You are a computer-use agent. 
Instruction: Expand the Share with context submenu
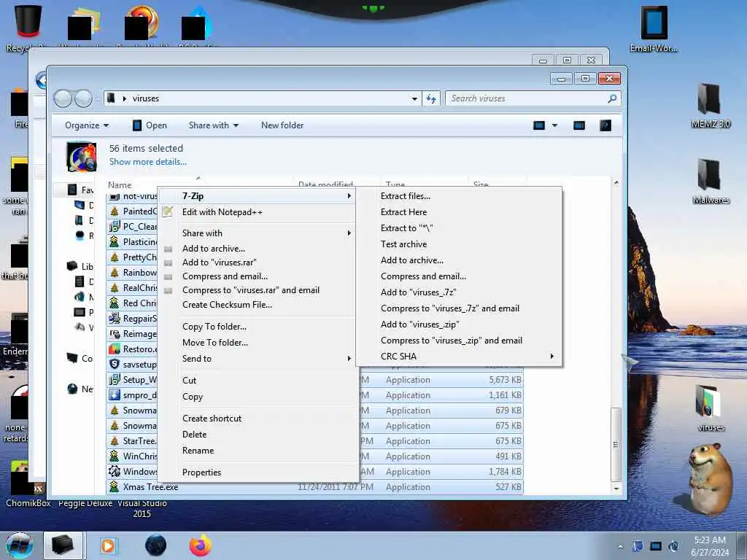click(349, 233)
